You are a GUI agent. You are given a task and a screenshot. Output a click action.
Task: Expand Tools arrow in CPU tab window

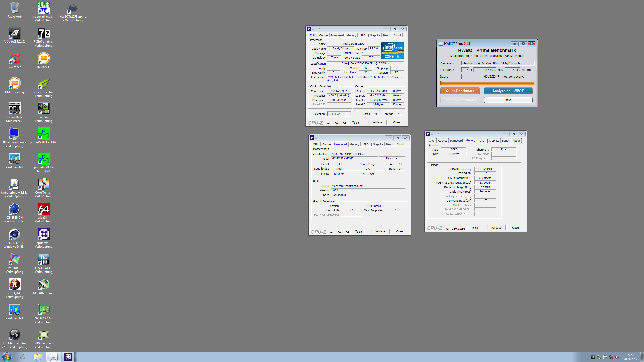(365, 122)
